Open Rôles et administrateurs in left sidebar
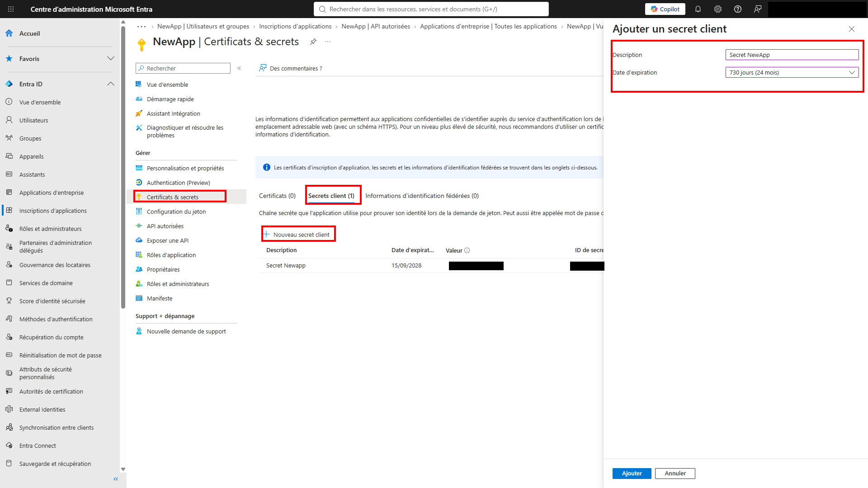 (x=50, y=229)
